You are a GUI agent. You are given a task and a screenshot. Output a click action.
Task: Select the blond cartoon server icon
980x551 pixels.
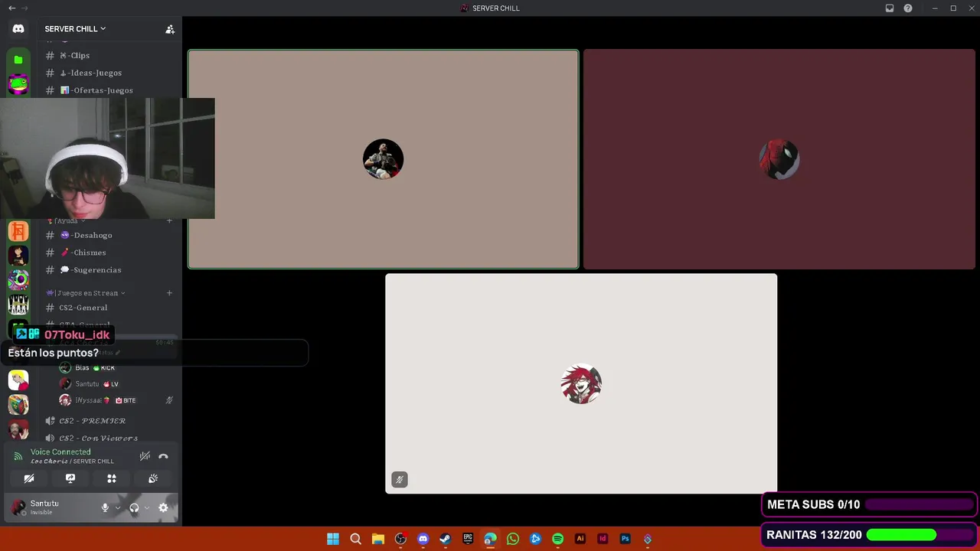(18, 380)
